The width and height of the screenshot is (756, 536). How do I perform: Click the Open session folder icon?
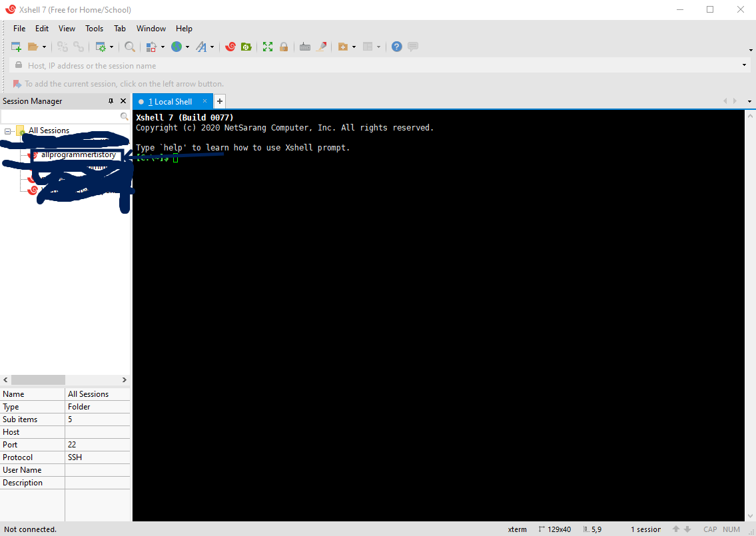pyautogui.click(x=33, y=47)
